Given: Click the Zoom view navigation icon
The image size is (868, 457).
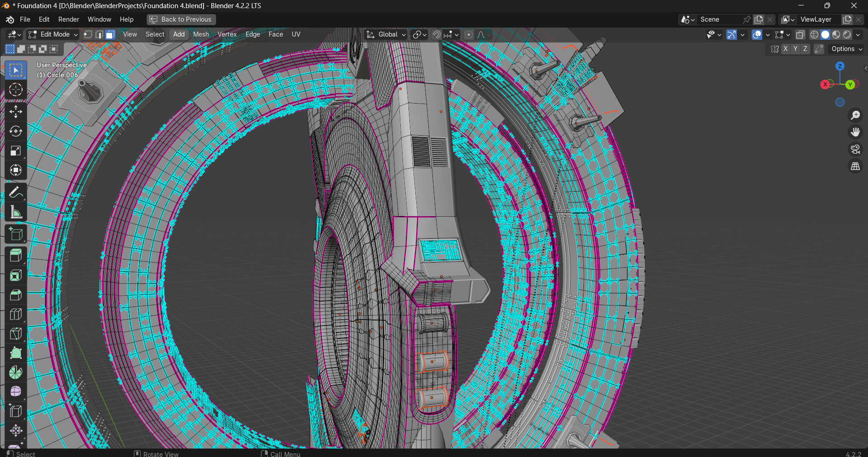Looking at the screenshot, I should 855,115.
